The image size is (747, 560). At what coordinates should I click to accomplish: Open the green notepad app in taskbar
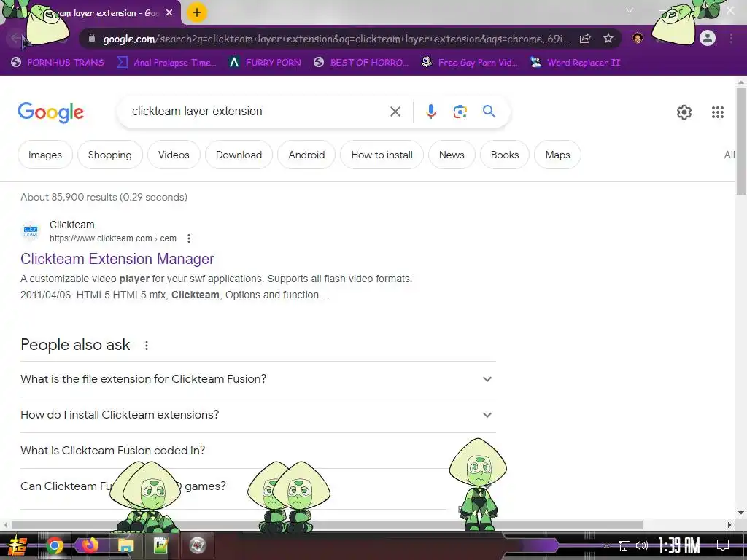tap(161, 545)
